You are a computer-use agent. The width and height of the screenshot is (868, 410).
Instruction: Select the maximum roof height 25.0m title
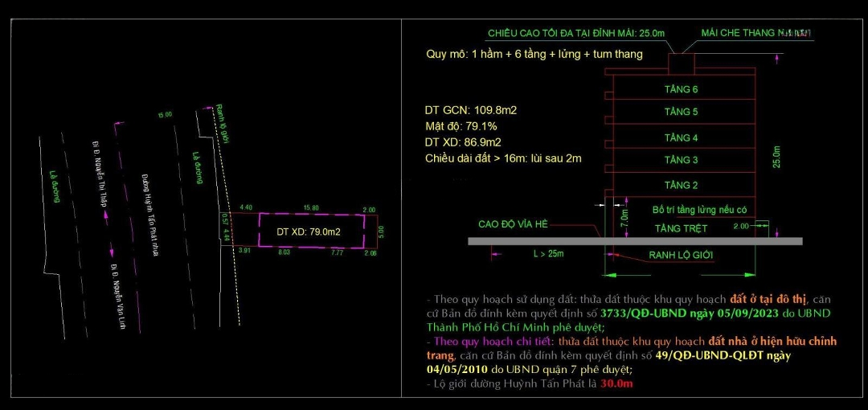(576, 34)
